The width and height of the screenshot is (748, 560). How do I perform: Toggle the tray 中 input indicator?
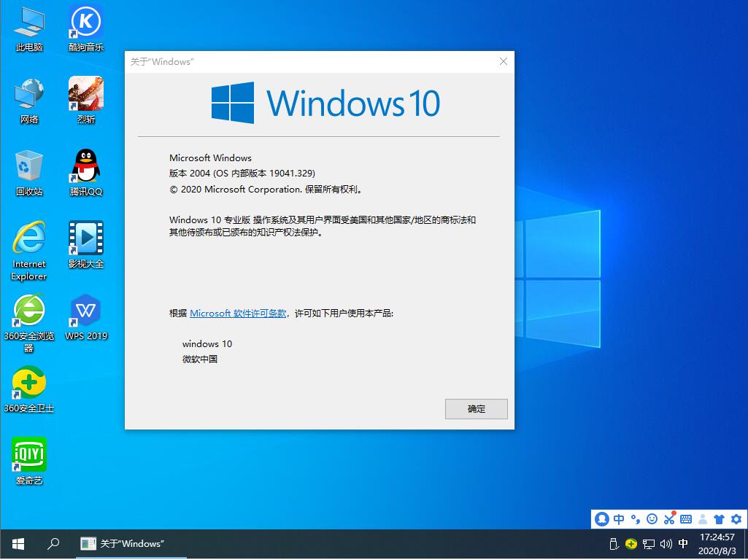click(x=682, y=544)
